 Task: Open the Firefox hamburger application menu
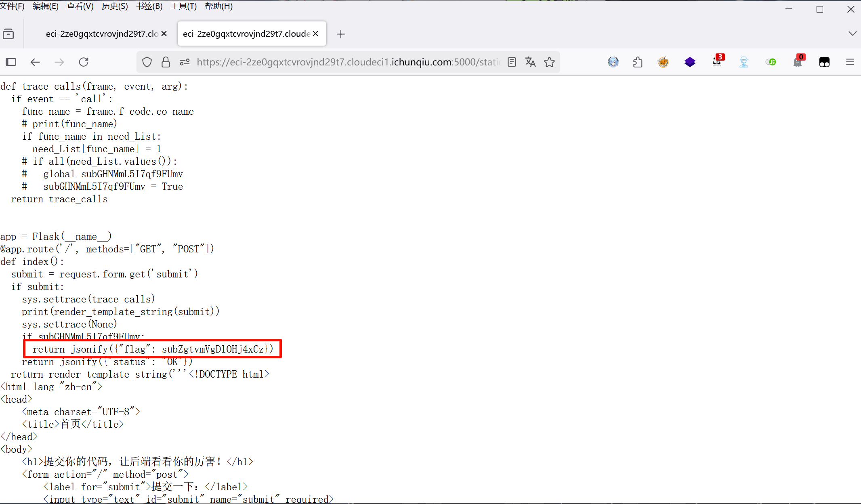point(850,62)
